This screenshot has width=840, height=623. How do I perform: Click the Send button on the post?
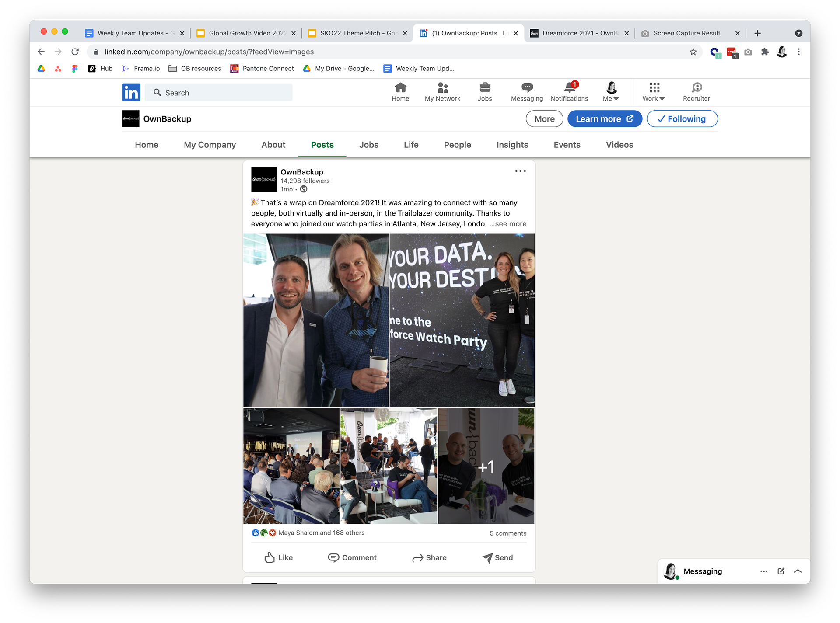coord(497,557)
